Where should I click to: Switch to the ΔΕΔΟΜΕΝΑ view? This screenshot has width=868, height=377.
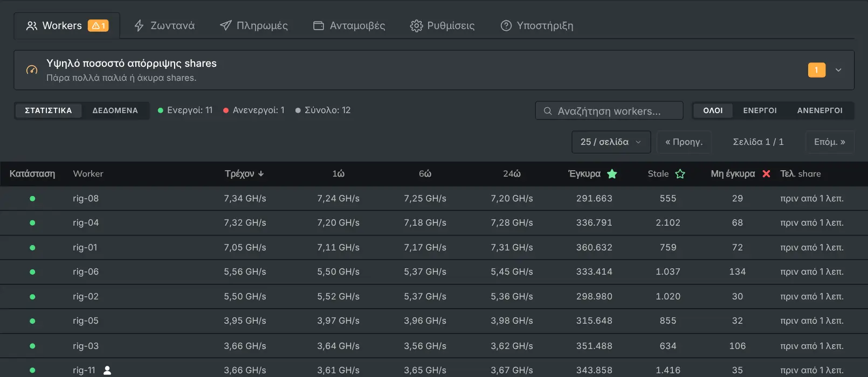[x=115, y=110]
